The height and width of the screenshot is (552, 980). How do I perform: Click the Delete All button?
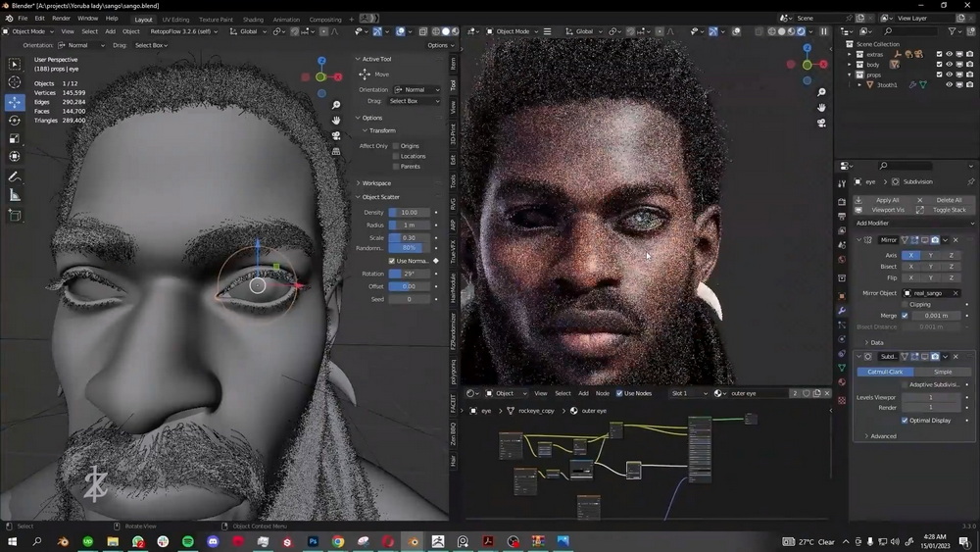click(945, 200)
